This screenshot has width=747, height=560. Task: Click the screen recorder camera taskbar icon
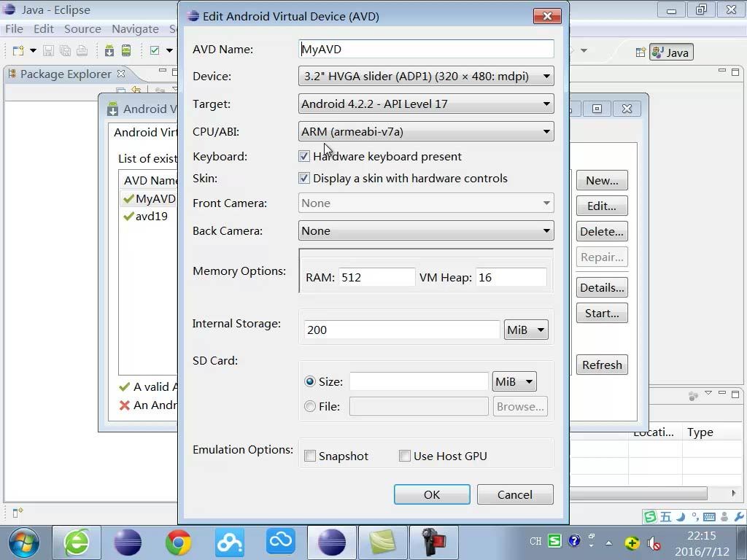(x=433, y=542)
